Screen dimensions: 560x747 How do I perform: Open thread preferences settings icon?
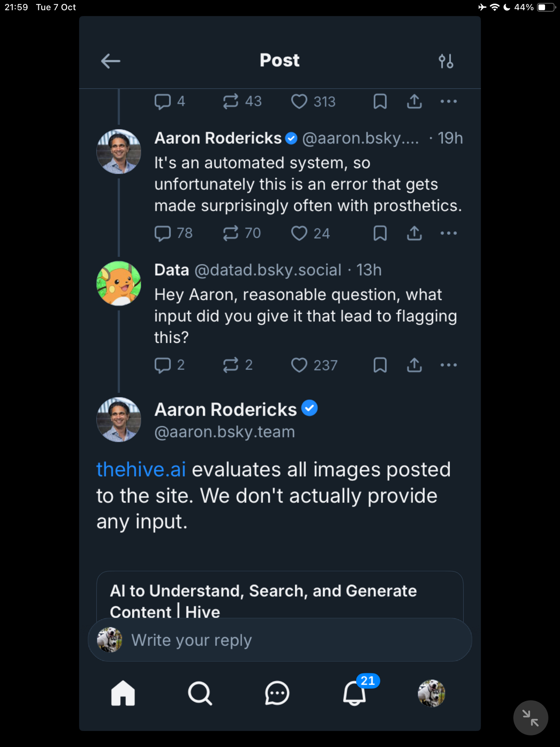pos(446,61)
